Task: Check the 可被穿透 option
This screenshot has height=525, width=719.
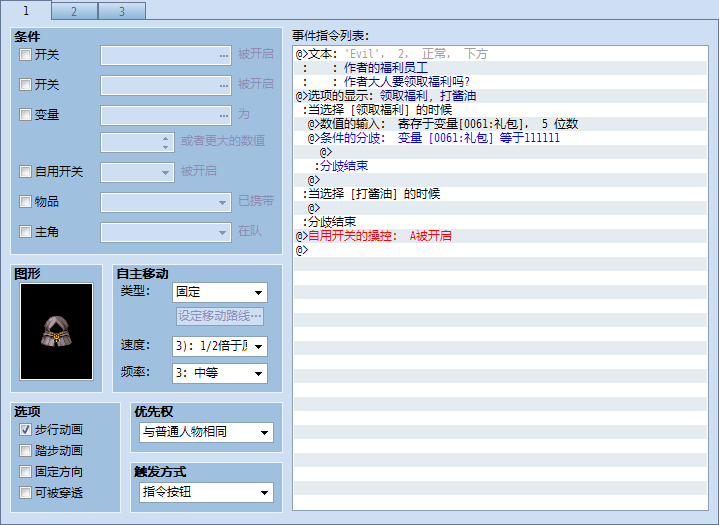Action: click(x=25, y=493)
